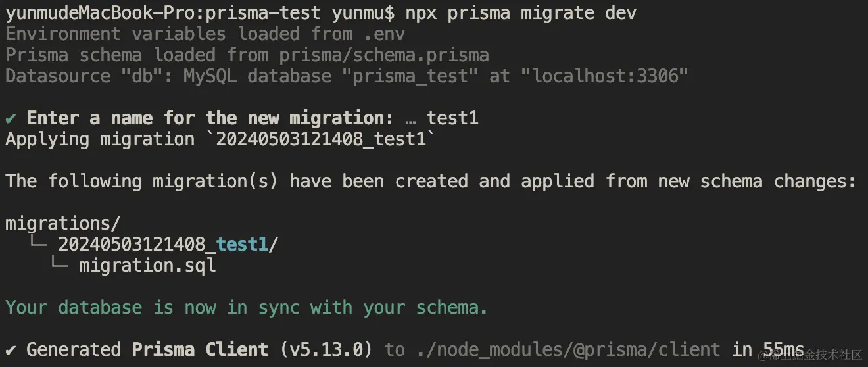Click the green checkmark before migration name prompt
This screenshot has height=367, width=868.
tap(11, 118)
